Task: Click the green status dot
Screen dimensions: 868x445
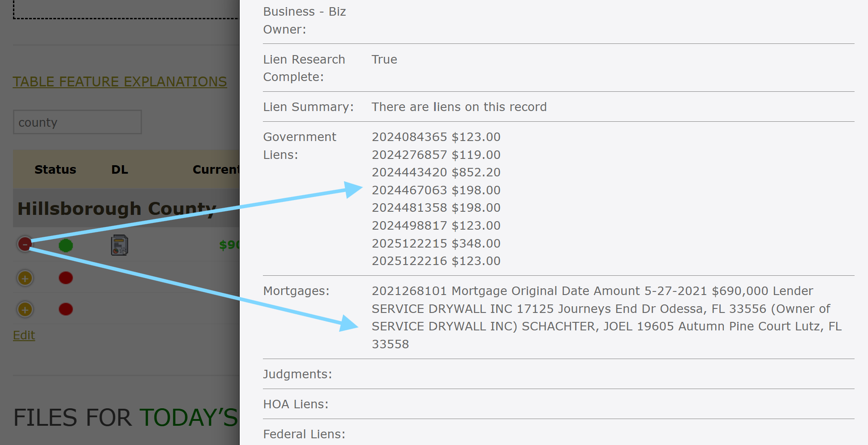Action: (x=66, y=245)
